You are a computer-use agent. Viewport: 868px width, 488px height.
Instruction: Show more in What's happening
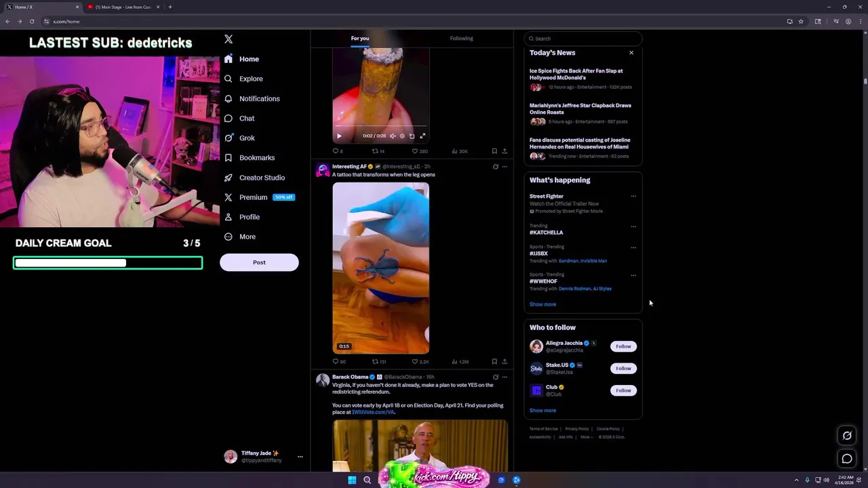tap(542, 304)
